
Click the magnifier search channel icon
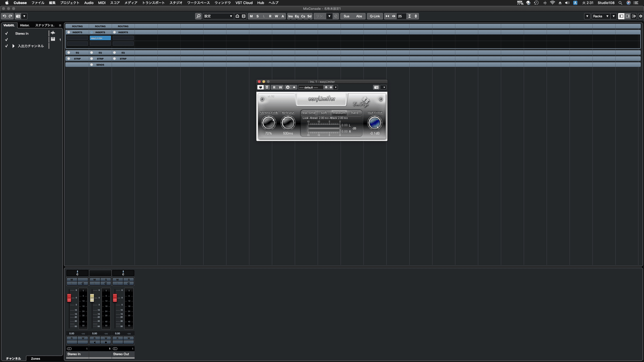pos(198,16)
